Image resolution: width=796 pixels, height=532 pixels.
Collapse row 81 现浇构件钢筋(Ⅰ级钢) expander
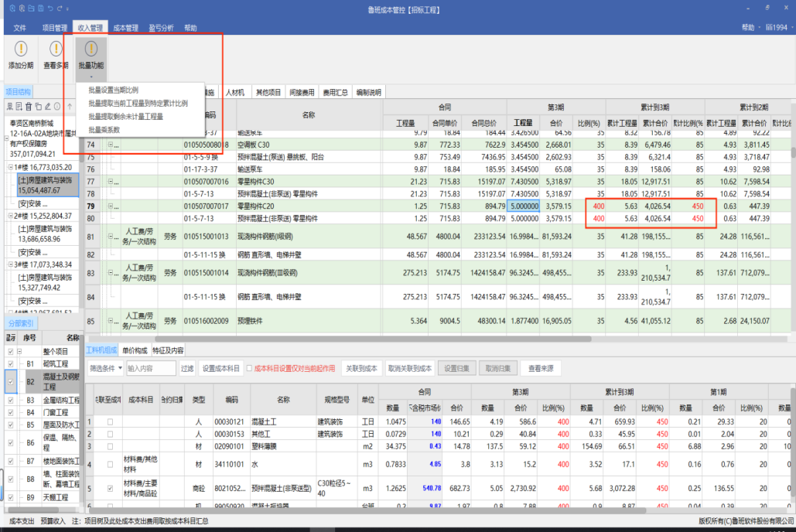pyautogui.click(x=110, y=237)
